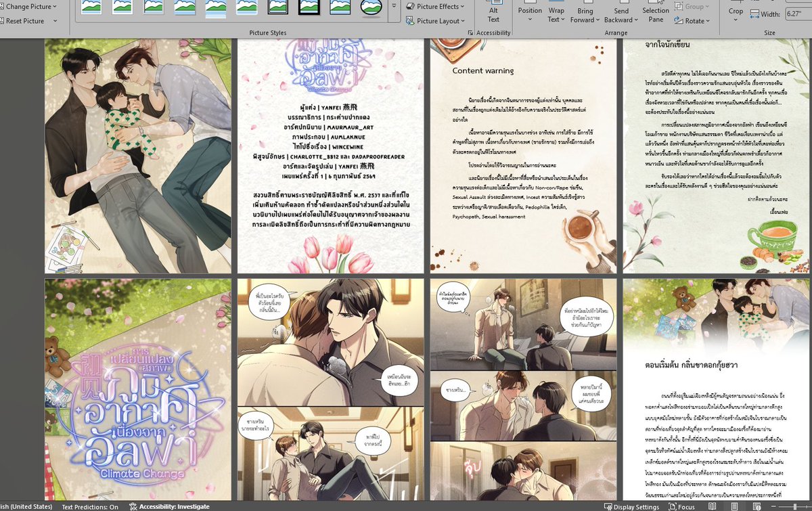Click the 'Content warning' heading text
The width and height of the screenshot is (812, 511).
[x=483, y=70]
